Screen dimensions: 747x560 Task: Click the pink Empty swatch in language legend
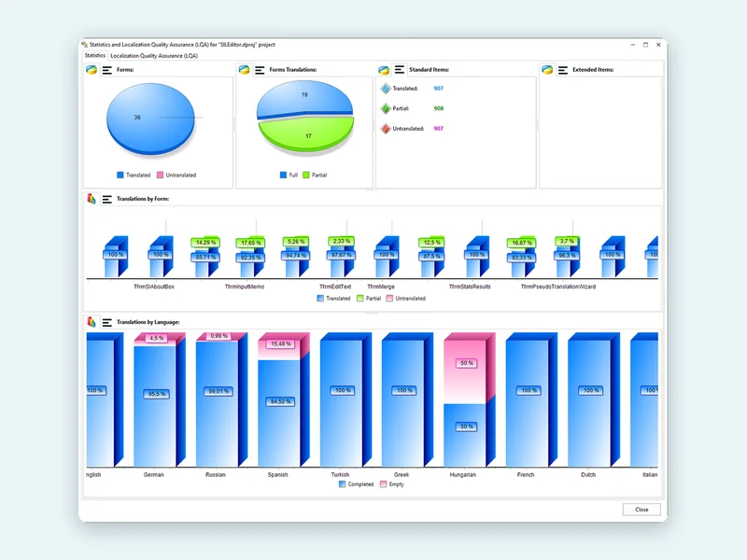coord(383,483)
